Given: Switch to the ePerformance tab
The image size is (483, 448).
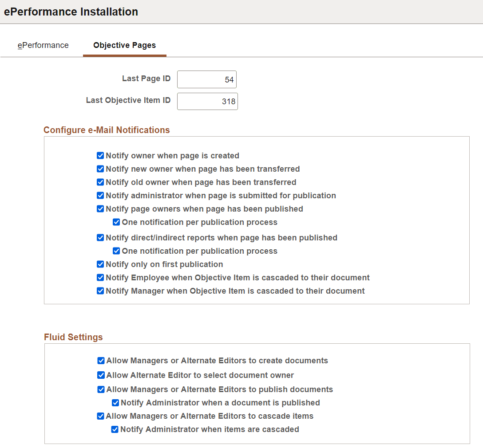Looking at the screenshot, I should point(43,45).
